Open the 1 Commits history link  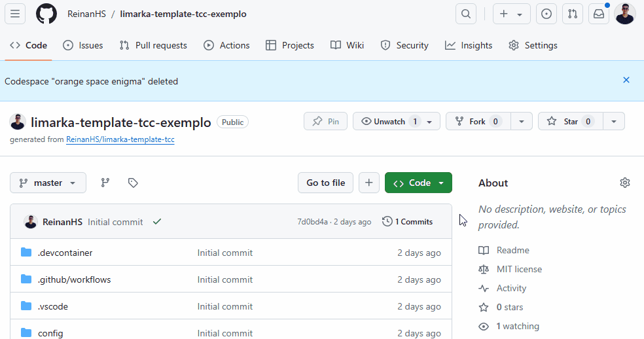408,221
